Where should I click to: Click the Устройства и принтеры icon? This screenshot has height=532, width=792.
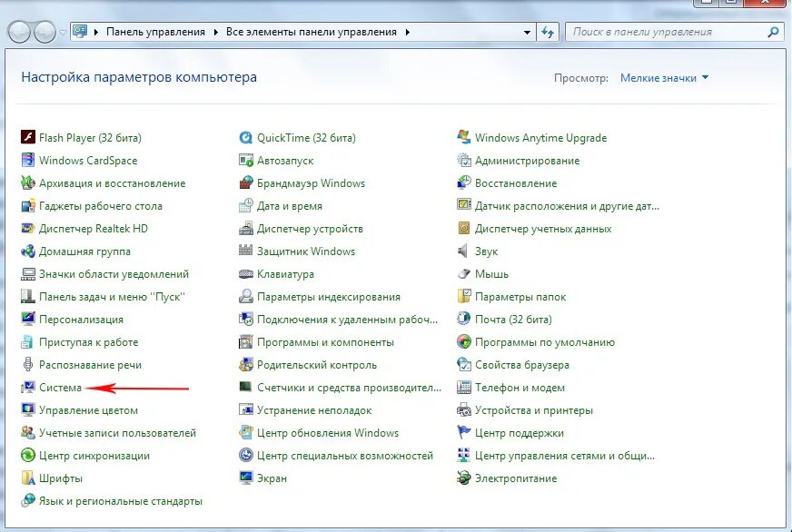[464, 409]
